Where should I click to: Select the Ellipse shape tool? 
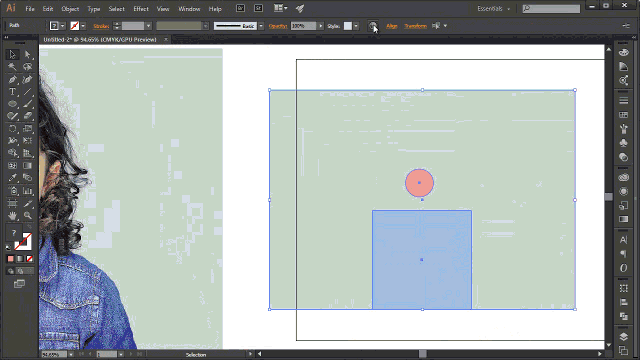12,104
